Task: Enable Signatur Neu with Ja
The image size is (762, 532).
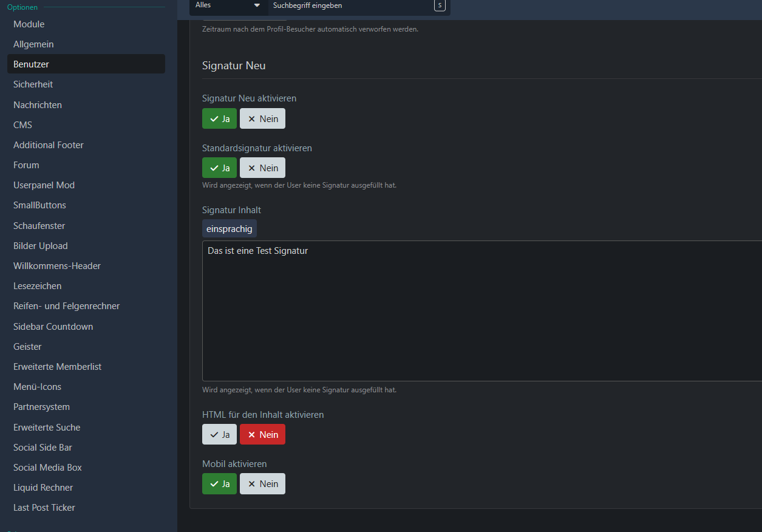Action: click(219, 118)
